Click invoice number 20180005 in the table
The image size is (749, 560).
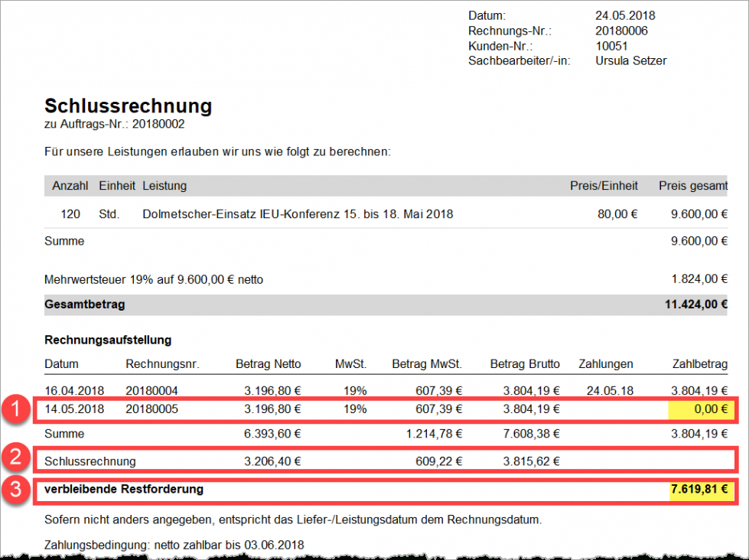click(151, 409)
